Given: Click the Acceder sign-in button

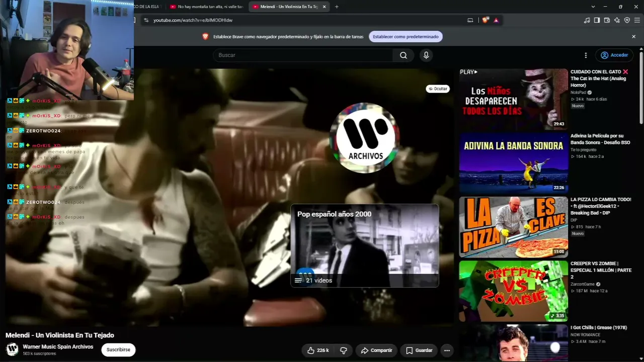Looking at the screenshot, I should (614, 55).
